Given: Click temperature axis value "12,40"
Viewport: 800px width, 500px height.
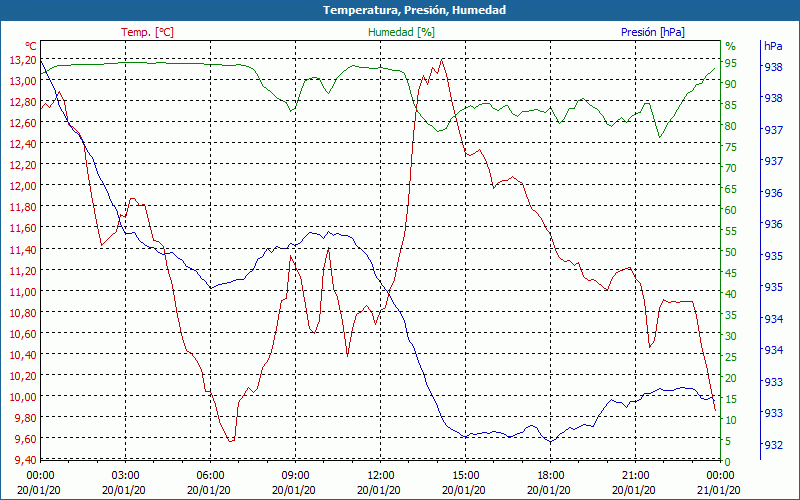Looking at the screenshot, I should (23, 144).
